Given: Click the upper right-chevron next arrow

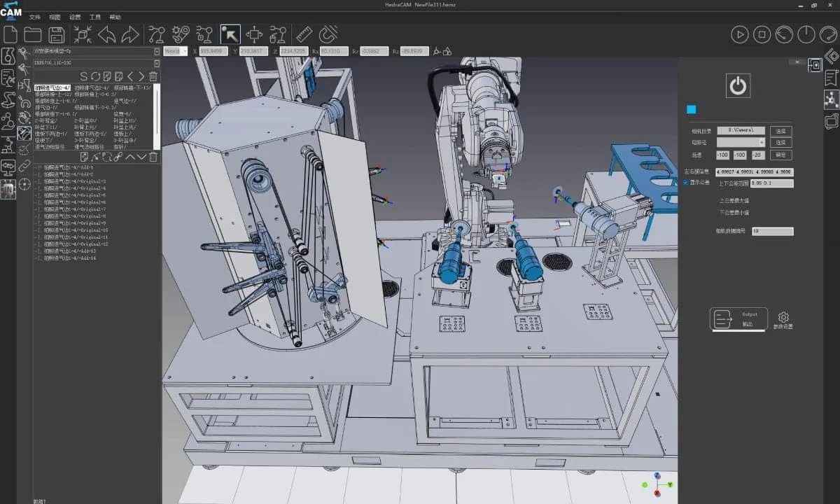Looking at the screenshot, I should (142, 76).
